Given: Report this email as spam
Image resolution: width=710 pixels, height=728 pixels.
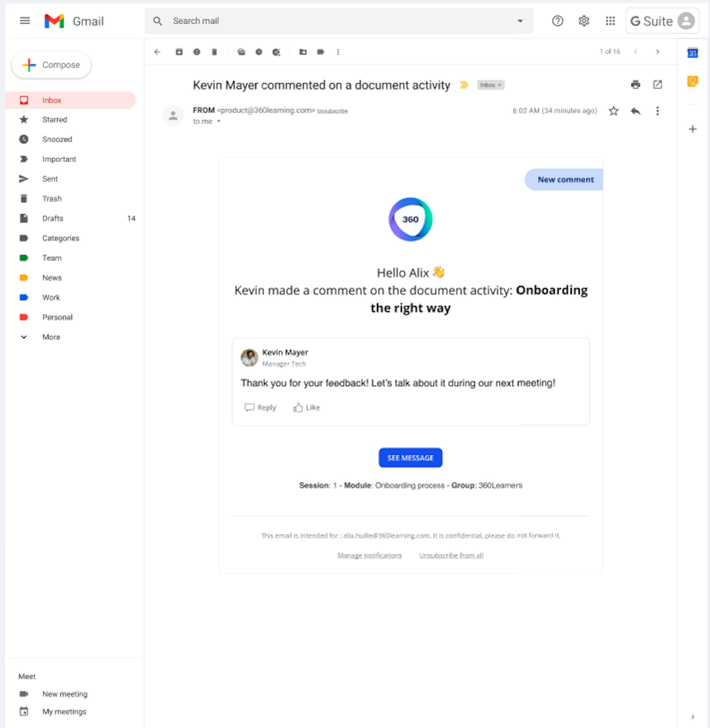Looking at the screenshot, I should click(x=196, y=52).
